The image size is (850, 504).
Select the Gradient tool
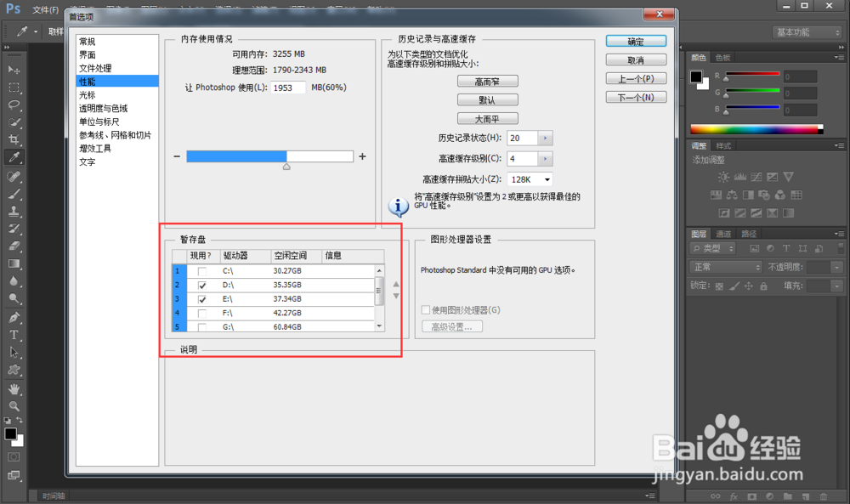tap(14, 263)
